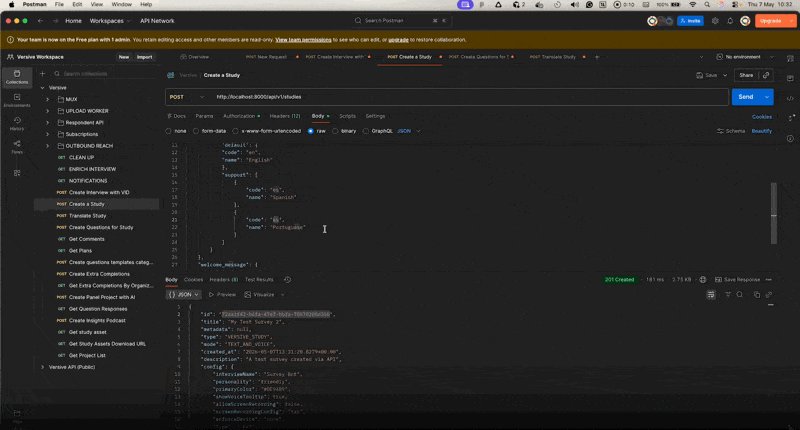Screen dimensions: 800x430
Task: Open more response options ellipsis
Action: pyautogui.click(x=769, y=280)
